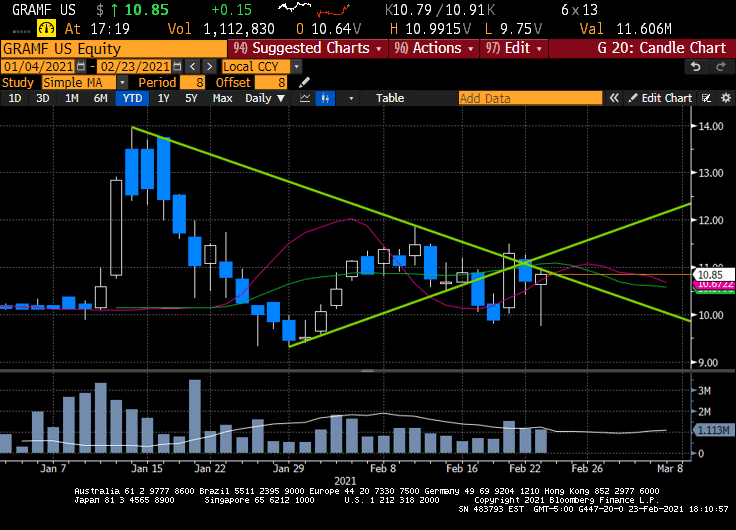Select the Max time range tab
The height and width of the screenshot is (530, 736).
click(222, 98)
